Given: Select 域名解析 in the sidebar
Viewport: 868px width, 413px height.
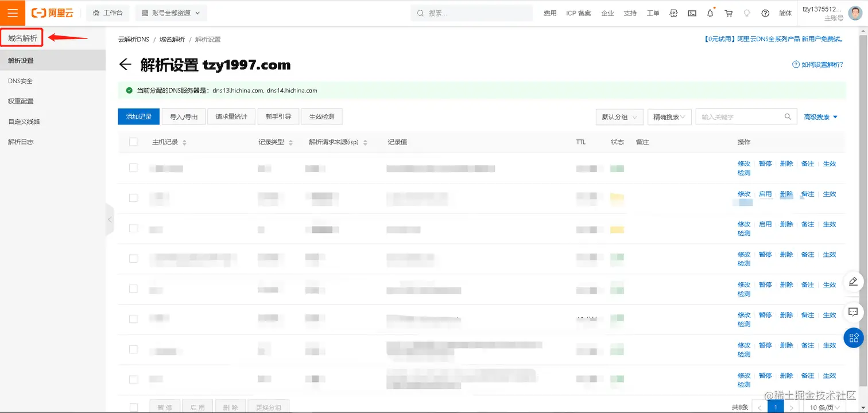Looking at the screenshot, I should coord(22,38).
